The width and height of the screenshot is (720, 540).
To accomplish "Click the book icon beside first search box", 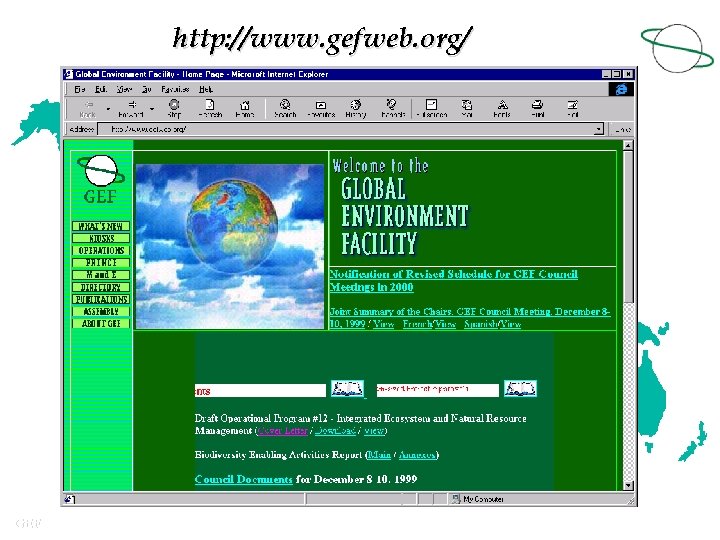I will click(x=348, y=389).
